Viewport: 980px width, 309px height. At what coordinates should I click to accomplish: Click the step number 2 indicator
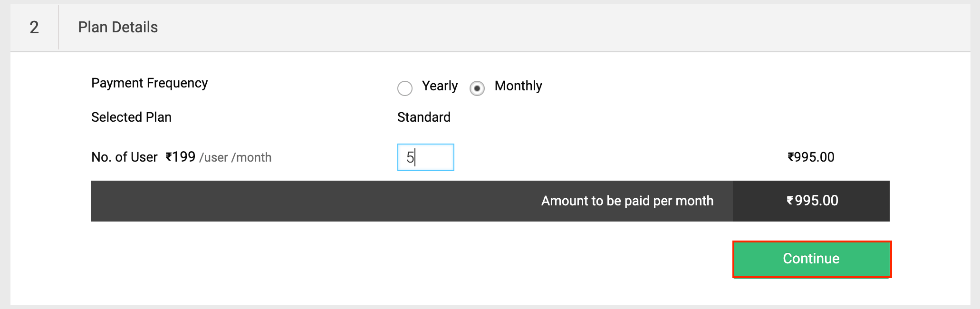click(x=34, y=27)
